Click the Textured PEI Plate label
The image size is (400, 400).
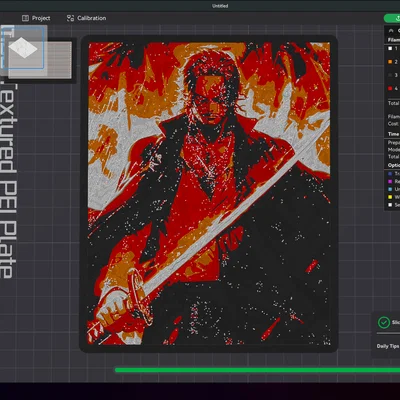click(8, 181)
